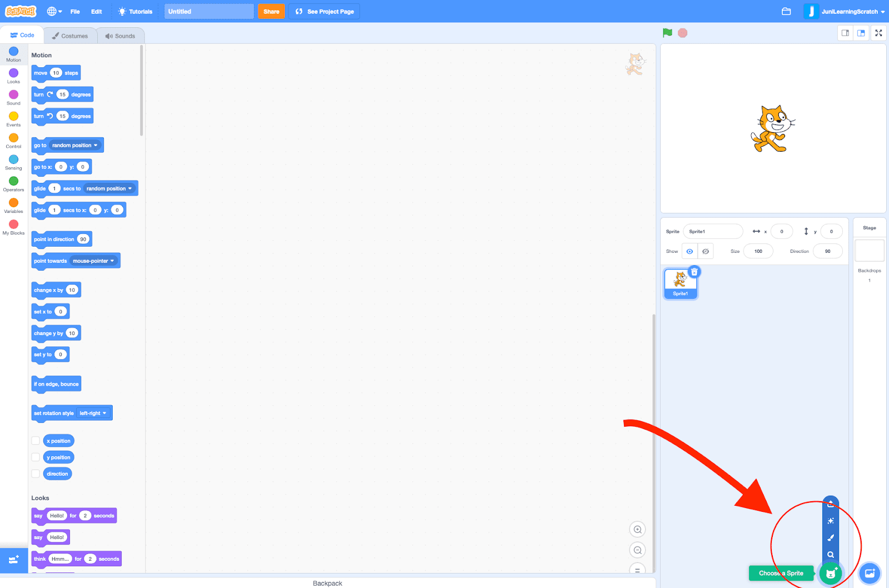Enable the x position reporter checkbox
Screen dimensions: 889x588
pos(36,441)
